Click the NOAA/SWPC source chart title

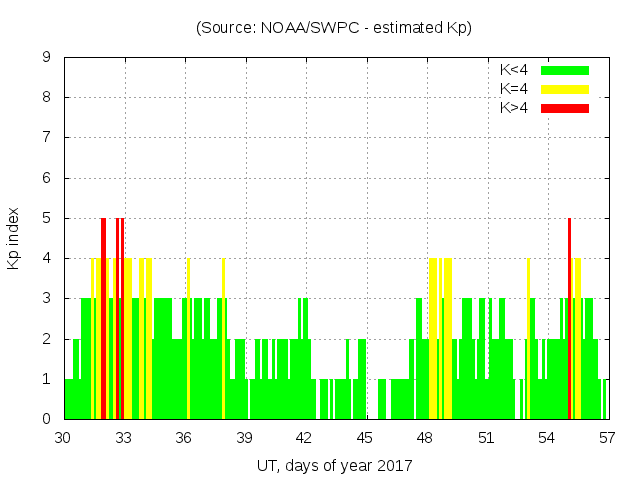click(x=334, y=28)
